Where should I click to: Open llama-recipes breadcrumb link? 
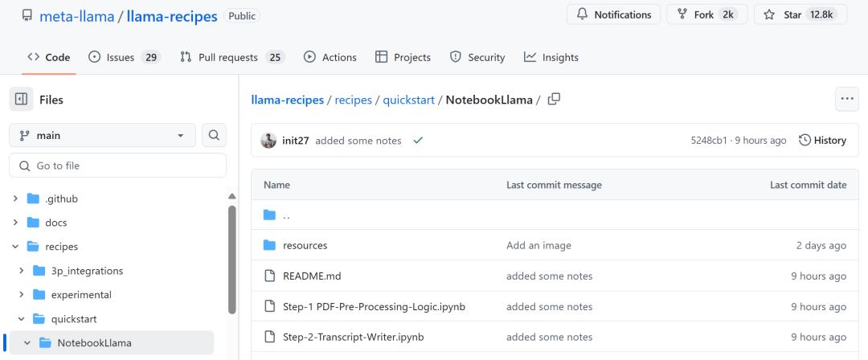pyautogui.click(x=287, y=100)
